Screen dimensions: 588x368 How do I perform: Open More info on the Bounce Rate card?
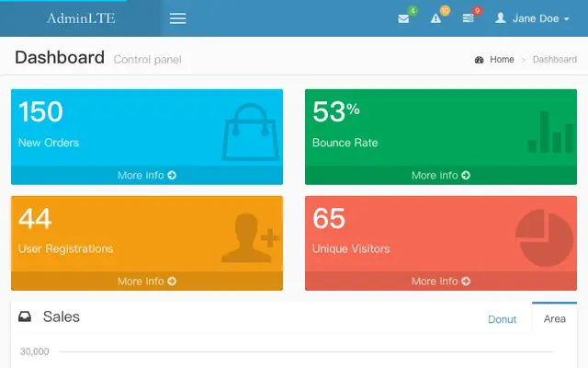coord(441,175)
